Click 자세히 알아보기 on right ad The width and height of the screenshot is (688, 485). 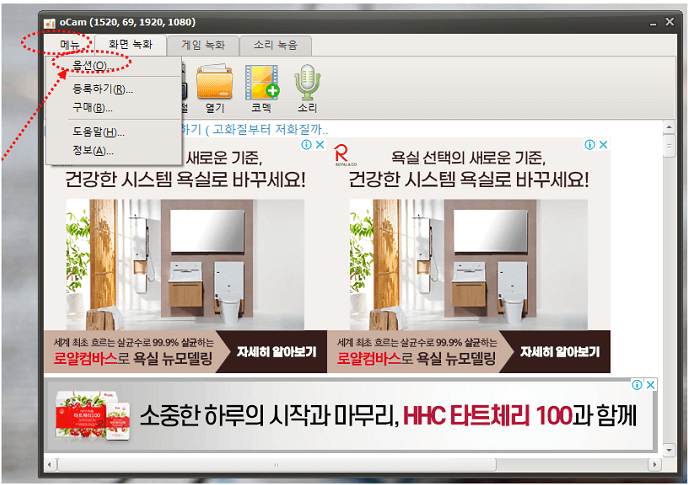[x=560, y=352]
